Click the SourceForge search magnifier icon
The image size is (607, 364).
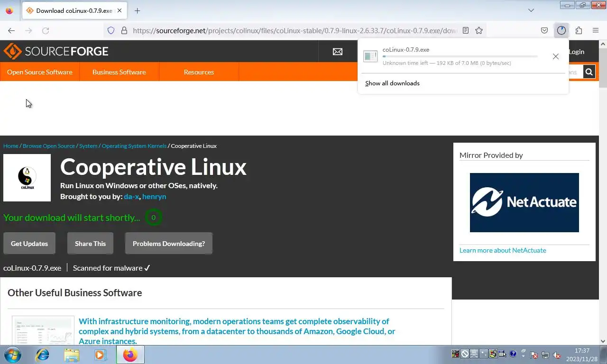tap(589, 72)
